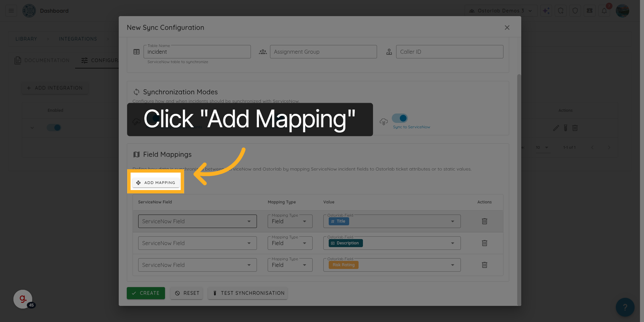Remove the Risk Rating mapping row
644x322 pixels.
[x=484, y=265]
